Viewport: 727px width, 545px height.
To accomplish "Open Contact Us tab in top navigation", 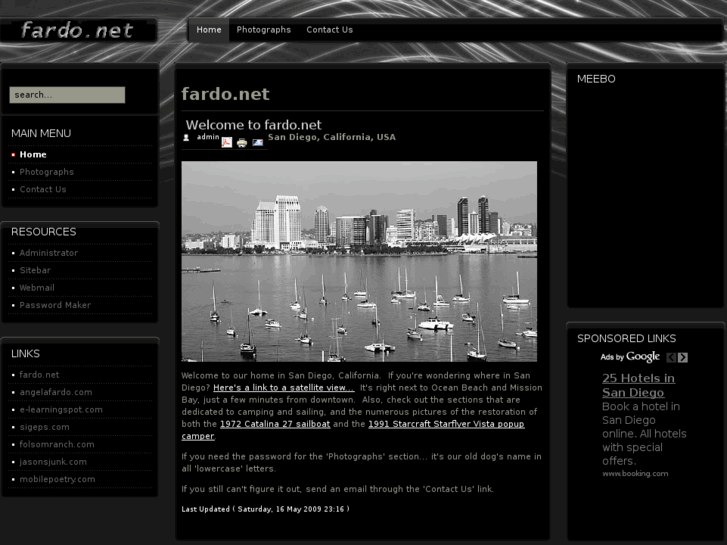I will click(330, 30).
